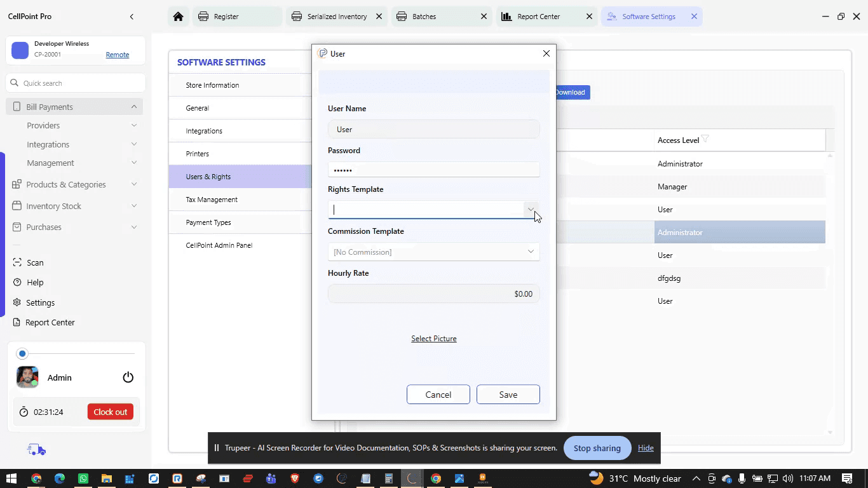Click the Hourly Rate field
The width and height of the screenshot is (868, 488).
coord(434,294)
